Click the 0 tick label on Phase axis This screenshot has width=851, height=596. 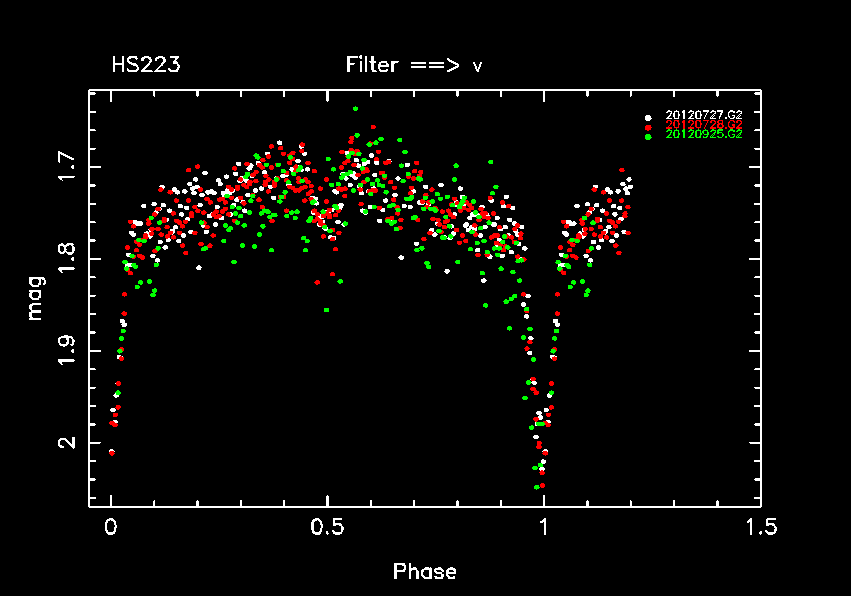(111, 527)
